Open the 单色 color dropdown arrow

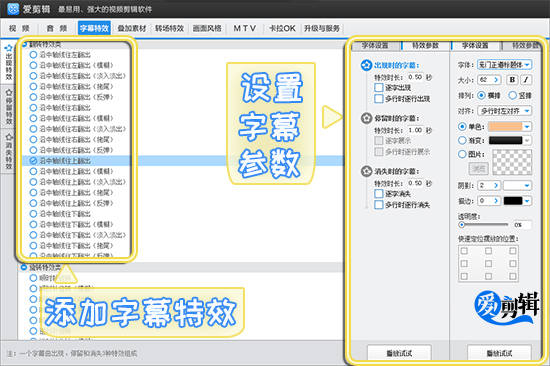point(527,127)
